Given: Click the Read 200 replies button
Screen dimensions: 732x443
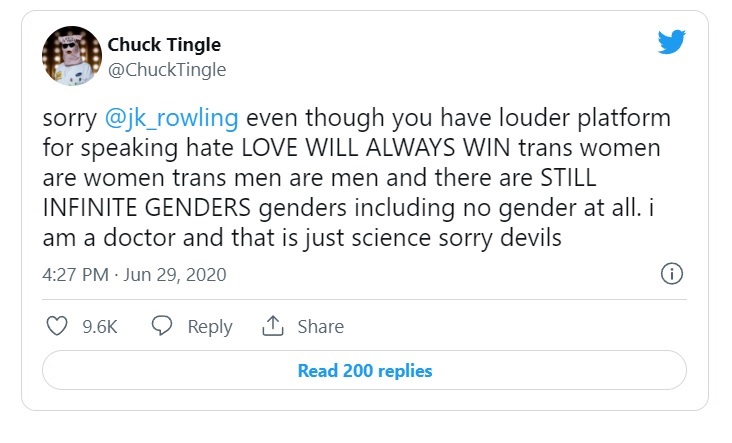Looking at the screenshot, I should tap(365, 371).
